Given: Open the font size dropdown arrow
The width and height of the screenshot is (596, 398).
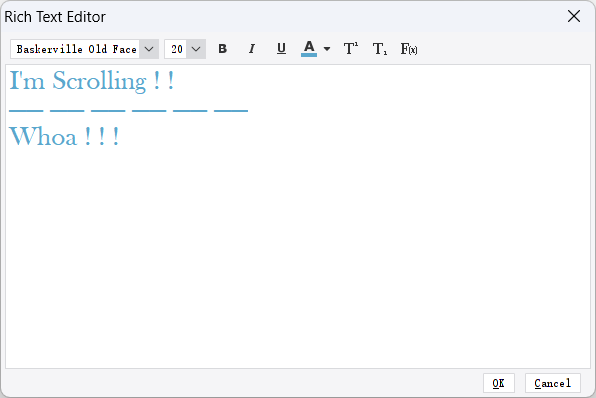Looking at the screenshot, I should pyautogui.click(x=196, y=49).
